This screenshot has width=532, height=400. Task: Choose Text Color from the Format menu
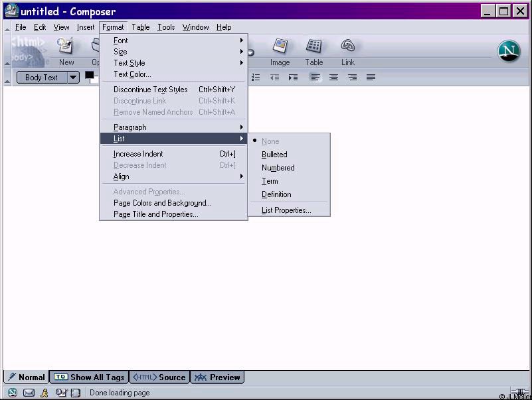click(x=175, y=74)
